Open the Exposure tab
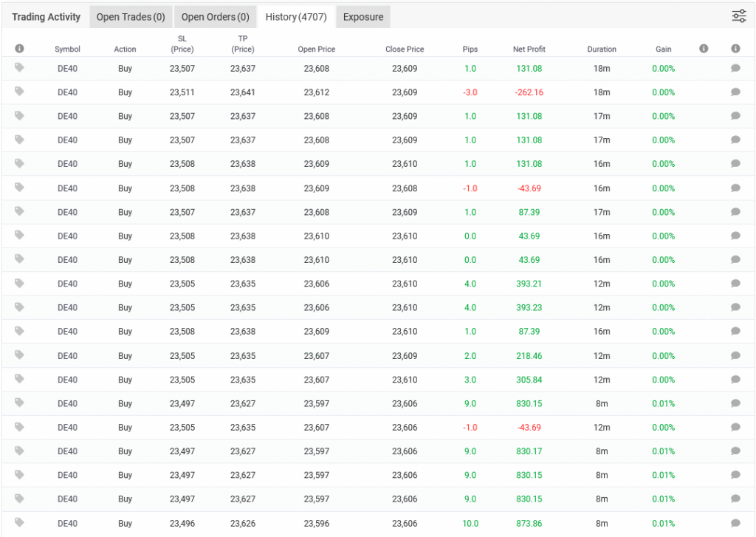This screenshot has width=756, height=537. pyautogui.click(x=363, y=17)
